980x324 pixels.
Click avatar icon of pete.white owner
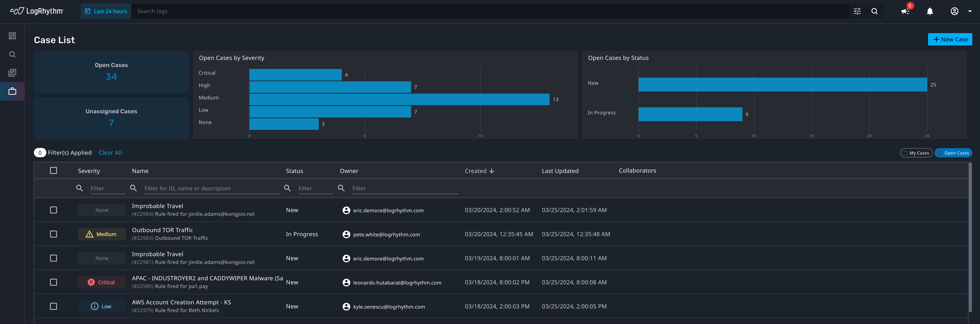coord(346,235)
